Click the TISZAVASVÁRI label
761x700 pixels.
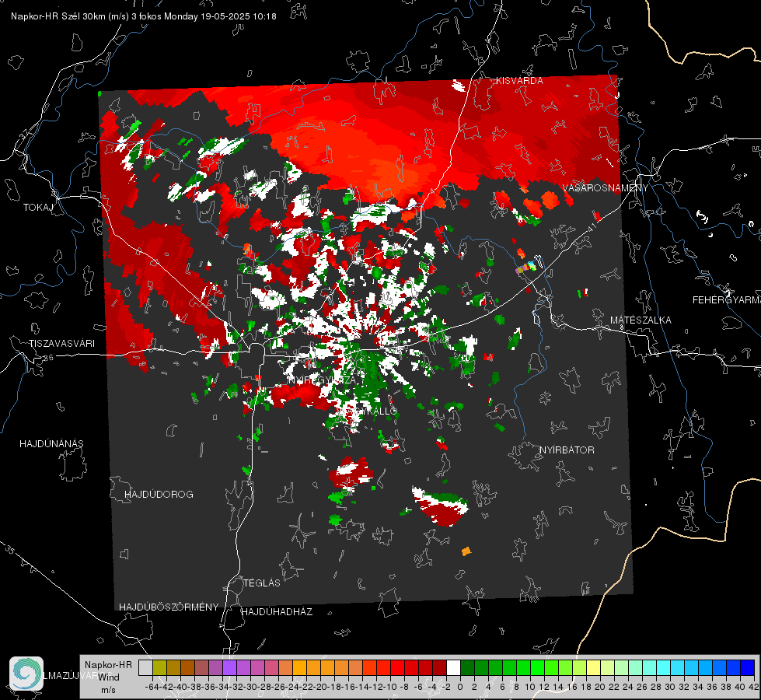pos(61,344)
